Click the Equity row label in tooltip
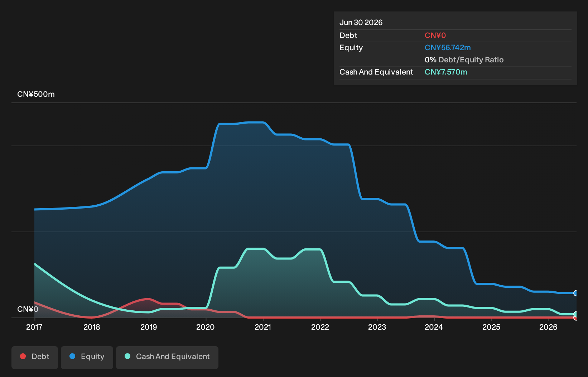This screenshot has height=377, width=588. pos(351,48)
